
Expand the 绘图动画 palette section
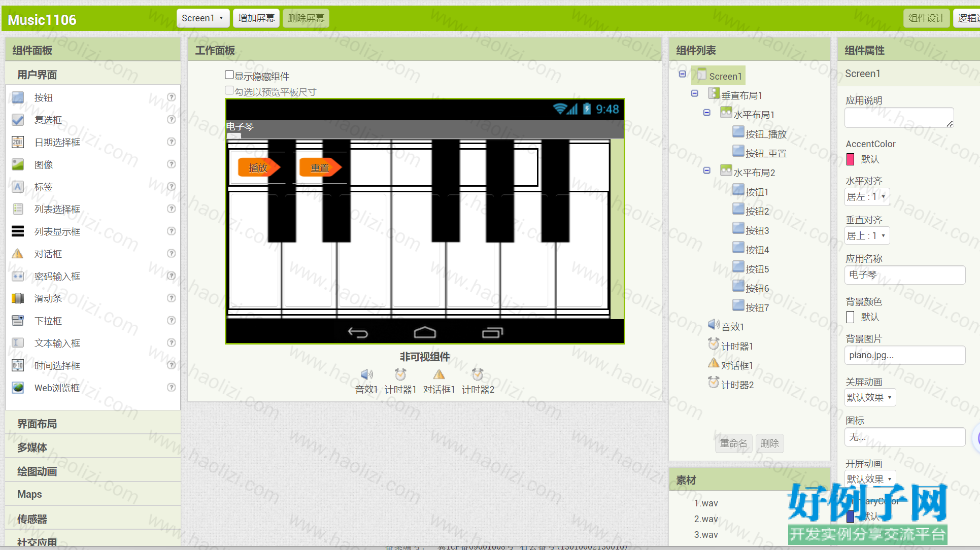93,471
